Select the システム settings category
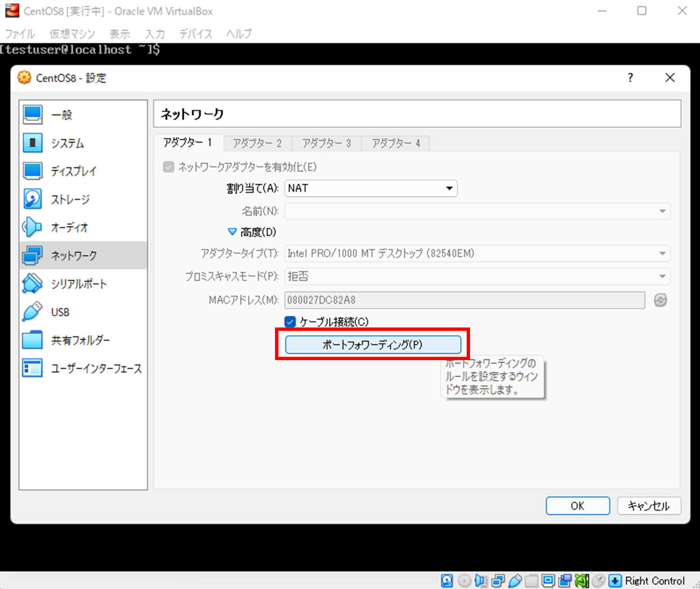Viewport: 700px width, 589px height. [67, 143]
